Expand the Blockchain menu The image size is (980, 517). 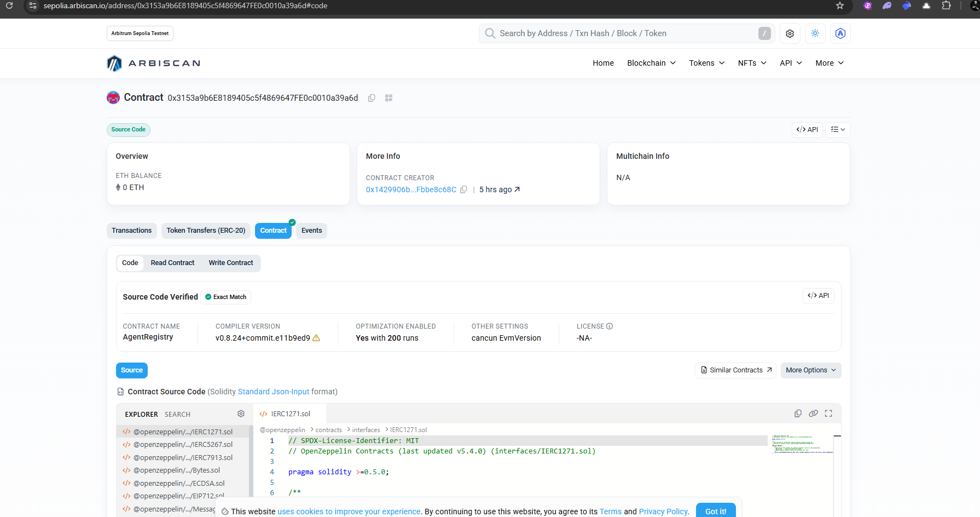pos(651,63)
